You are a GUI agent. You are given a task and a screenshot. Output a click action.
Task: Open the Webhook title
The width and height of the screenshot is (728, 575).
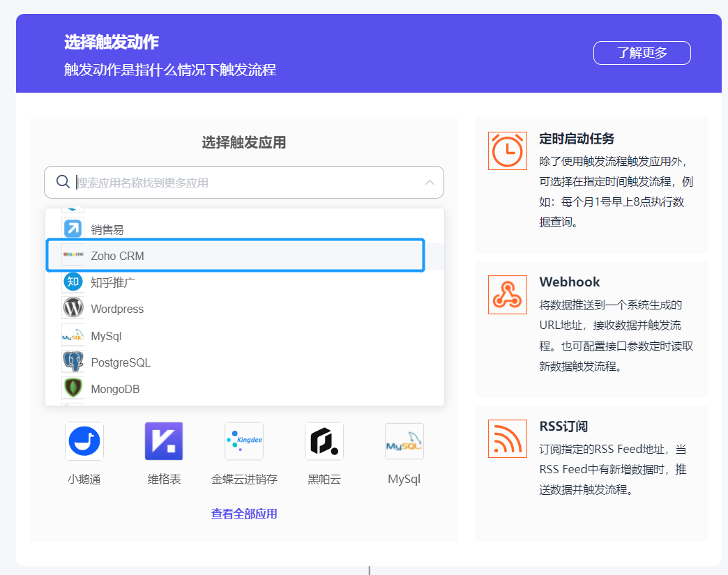click(x=570, y=282)
